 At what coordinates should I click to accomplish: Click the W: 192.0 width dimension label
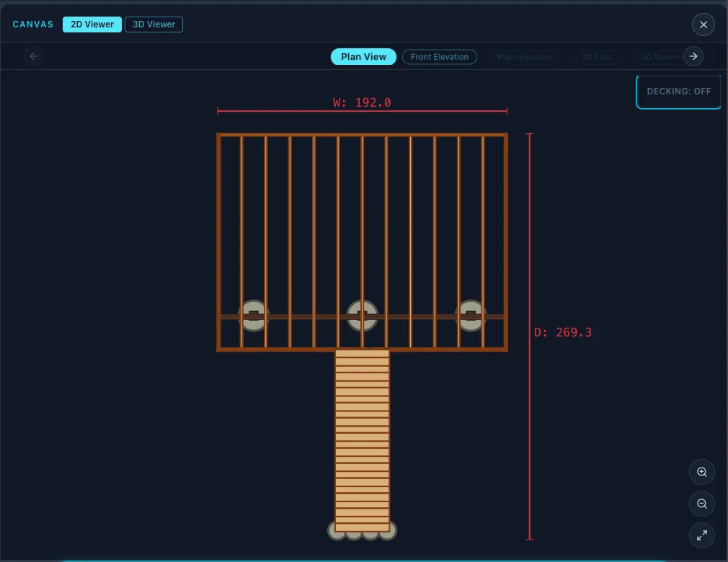point(362,102)
